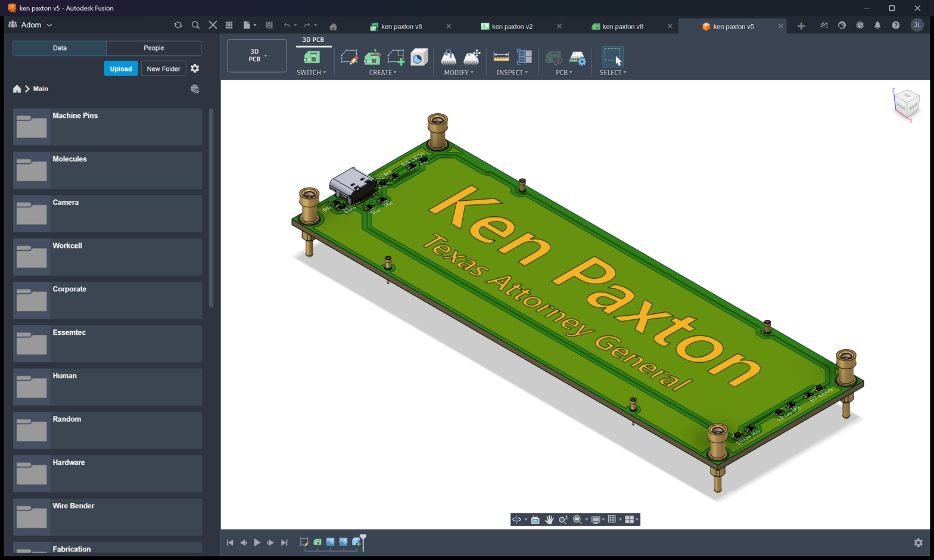934x560 pixels.
Task: Open the JL user profile
Action: 917,25
